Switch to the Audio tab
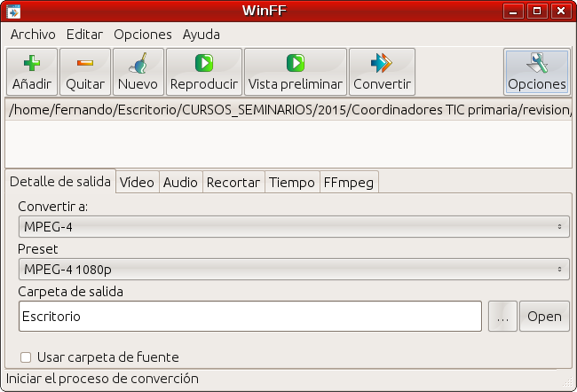This screenshot has height=392, width=577. coord(180,182)
